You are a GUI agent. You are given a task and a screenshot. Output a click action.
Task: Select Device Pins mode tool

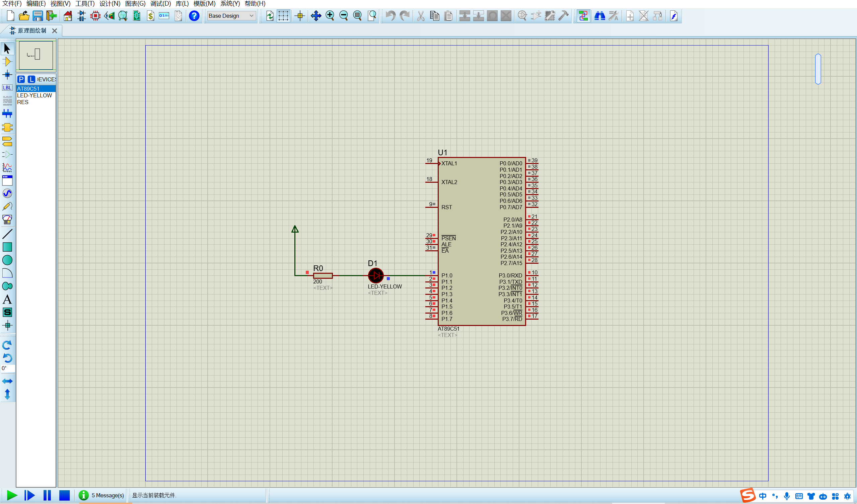7,154
